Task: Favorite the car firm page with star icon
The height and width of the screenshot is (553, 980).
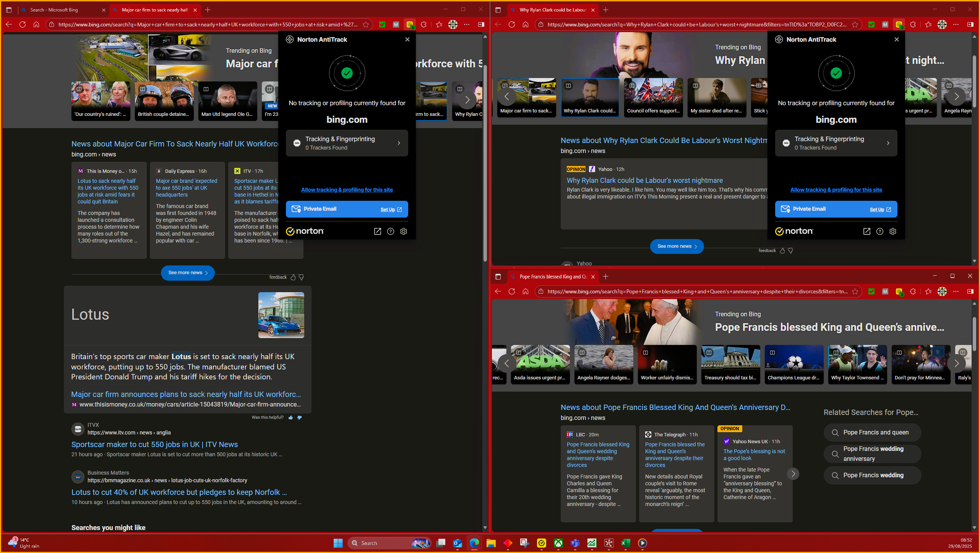Action: pos(366,24)
